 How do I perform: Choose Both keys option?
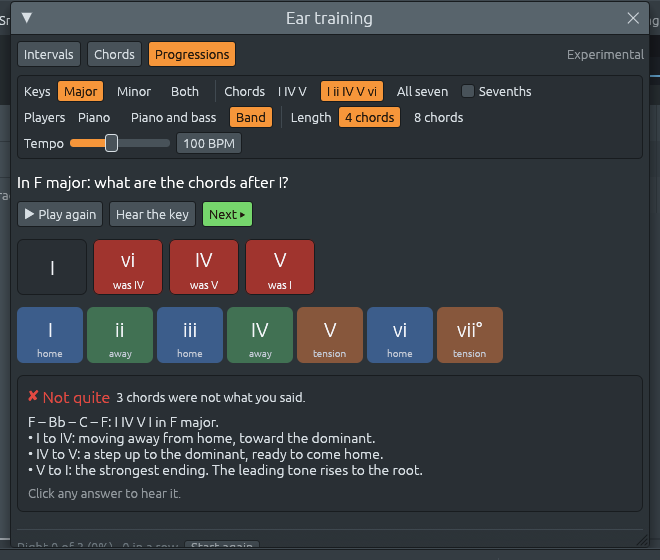tap(185, 91)
